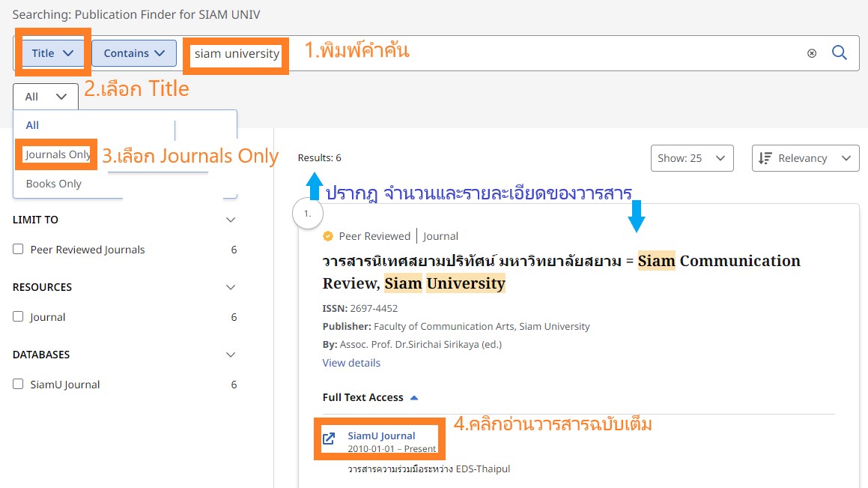Open the View details link
The height and width of the screenshot is (488, 868).
[351, 363]
